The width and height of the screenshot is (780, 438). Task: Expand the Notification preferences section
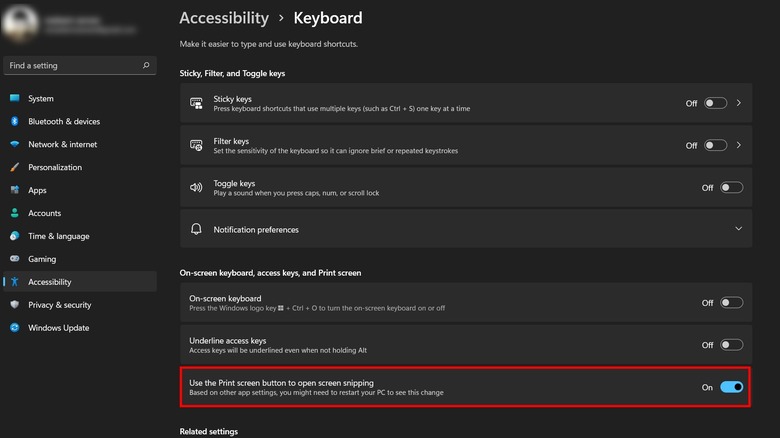[738, 229]
